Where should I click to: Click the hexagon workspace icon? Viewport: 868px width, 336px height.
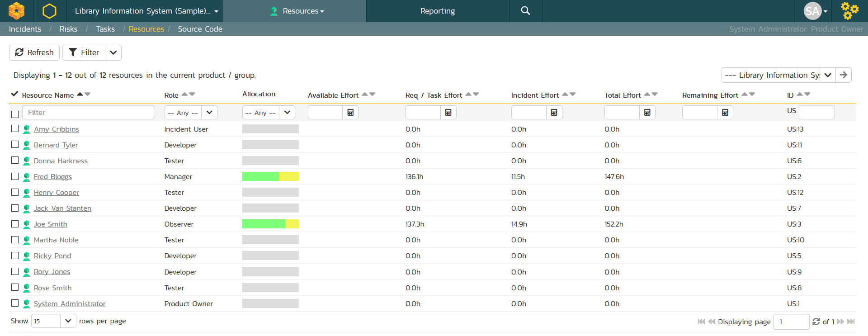(49, 11)
